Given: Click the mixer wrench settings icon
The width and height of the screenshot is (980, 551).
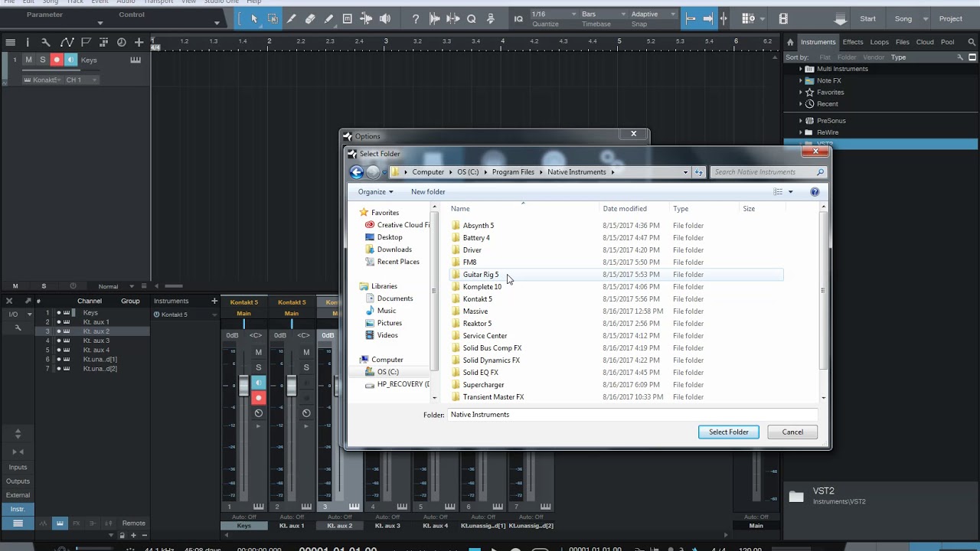Looking at the screenshot, I should tap(18, 328).
